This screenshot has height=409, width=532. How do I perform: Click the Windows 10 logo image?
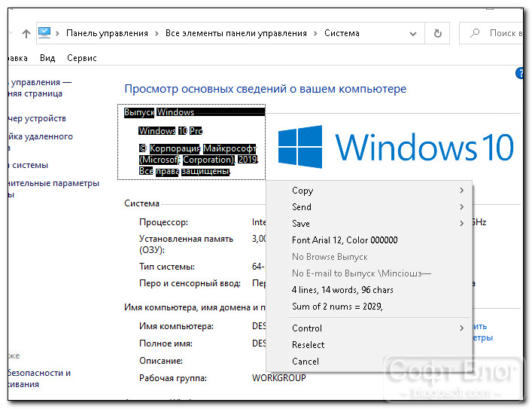[x=396, y=147]
